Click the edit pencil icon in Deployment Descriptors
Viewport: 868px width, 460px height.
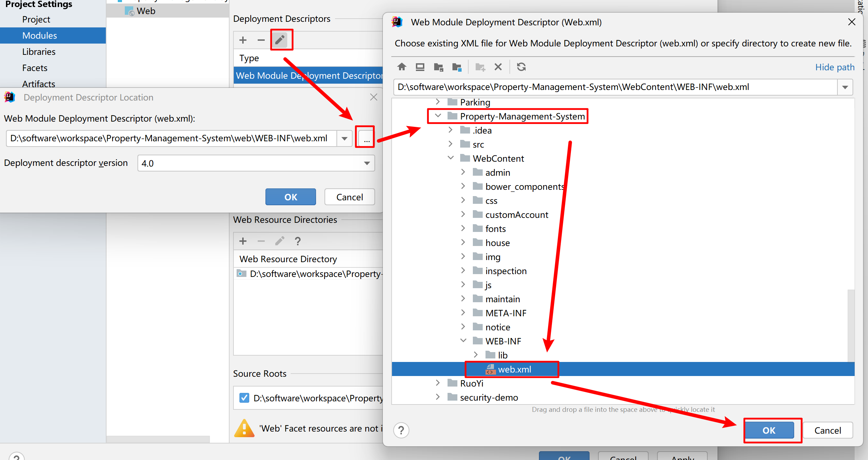[x=279, y=40]
